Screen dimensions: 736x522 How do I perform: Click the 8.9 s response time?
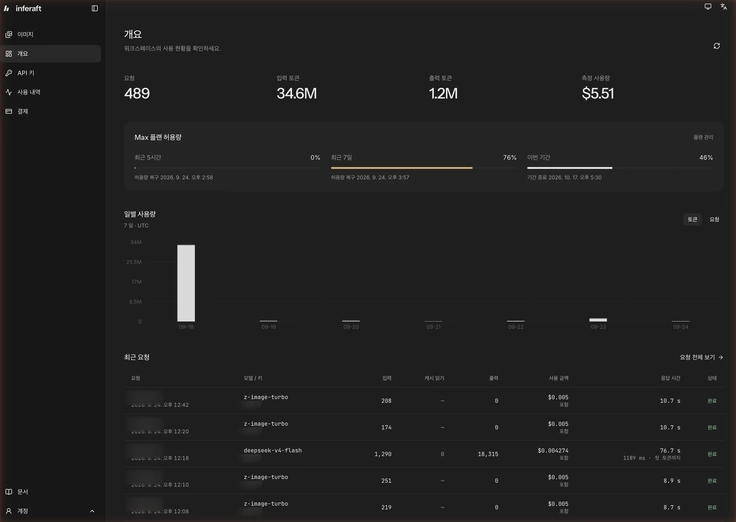672,481
